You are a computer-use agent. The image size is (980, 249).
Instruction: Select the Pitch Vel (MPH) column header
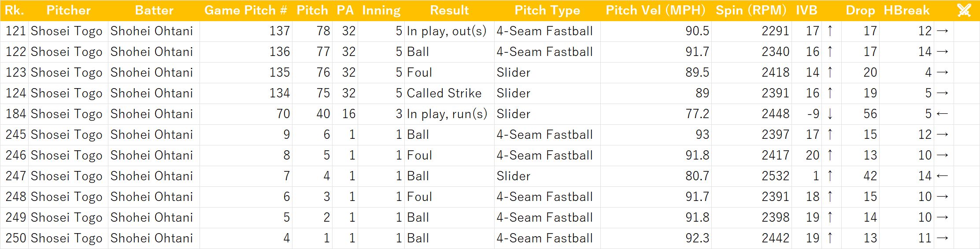(x=655, y=10)
